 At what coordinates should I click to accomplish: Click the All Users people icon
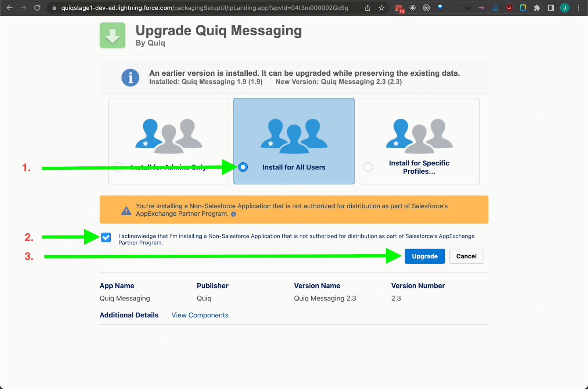click(x=294, y=136)
